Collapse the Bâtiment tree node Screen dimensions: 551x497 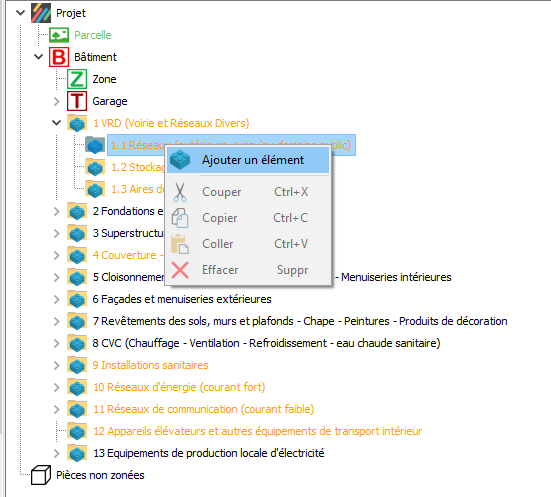[39, 57]
